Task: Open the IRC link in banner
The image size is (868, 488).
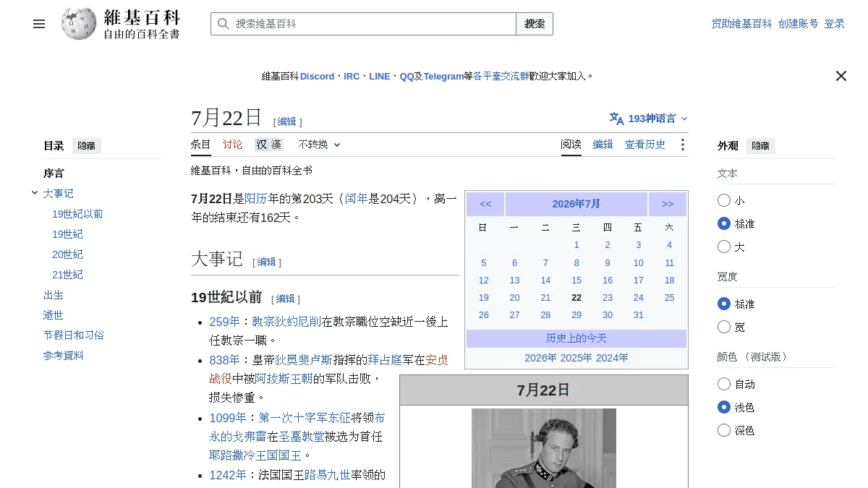Action: click(352, 76)
